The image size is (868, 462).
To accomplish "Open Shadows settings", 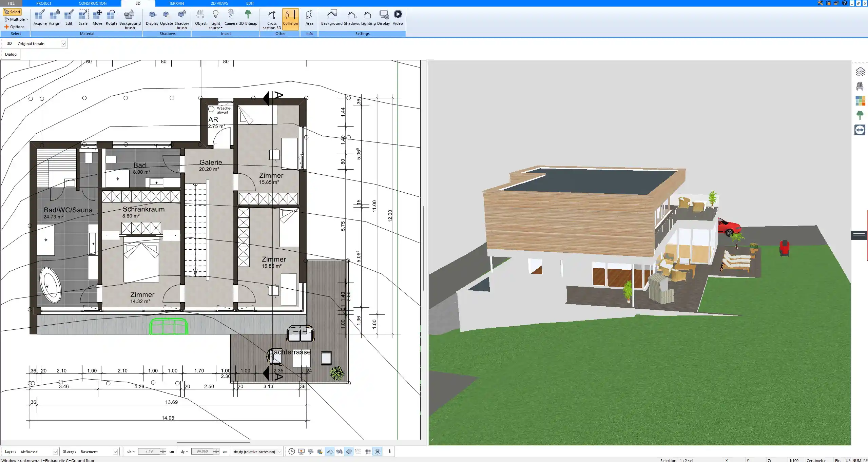I will coord(352,18).
